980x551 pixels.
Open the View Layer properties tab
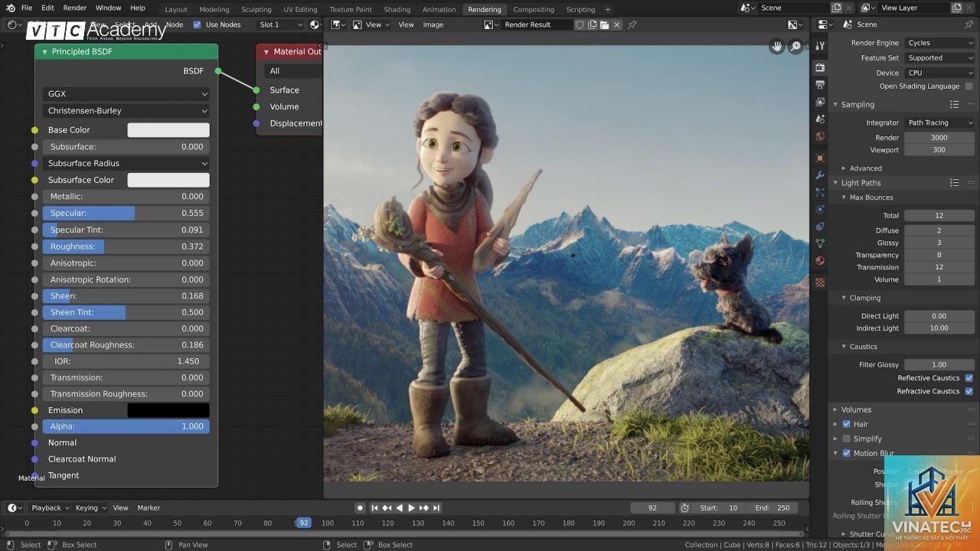820,102
